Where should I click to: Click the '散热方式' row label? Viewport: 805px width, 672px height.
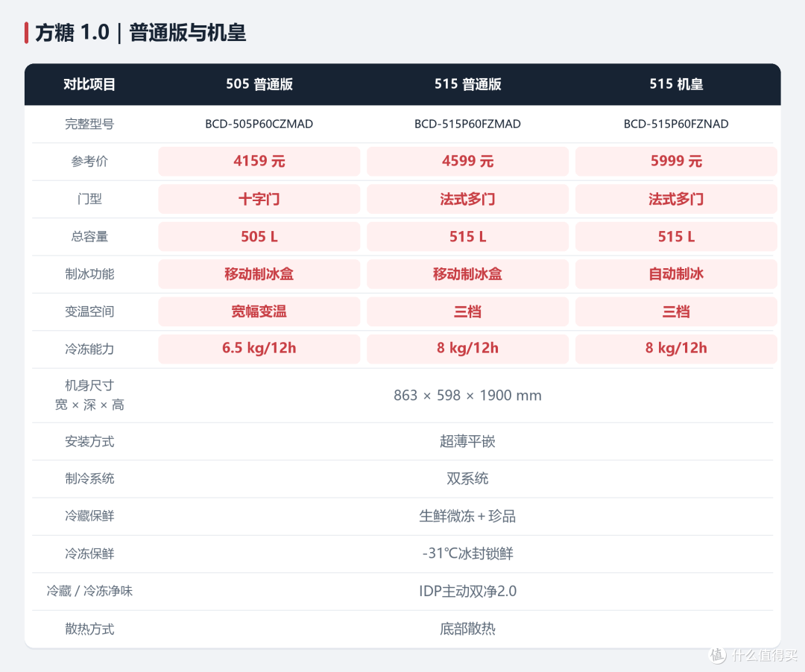pyautogui.click(x=89, y=629)
